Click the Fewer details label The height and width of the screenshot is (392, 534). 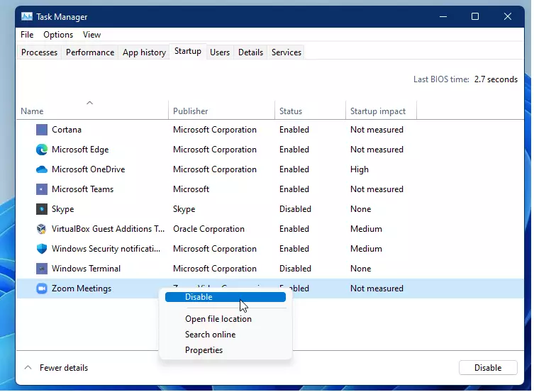(64, 368)
